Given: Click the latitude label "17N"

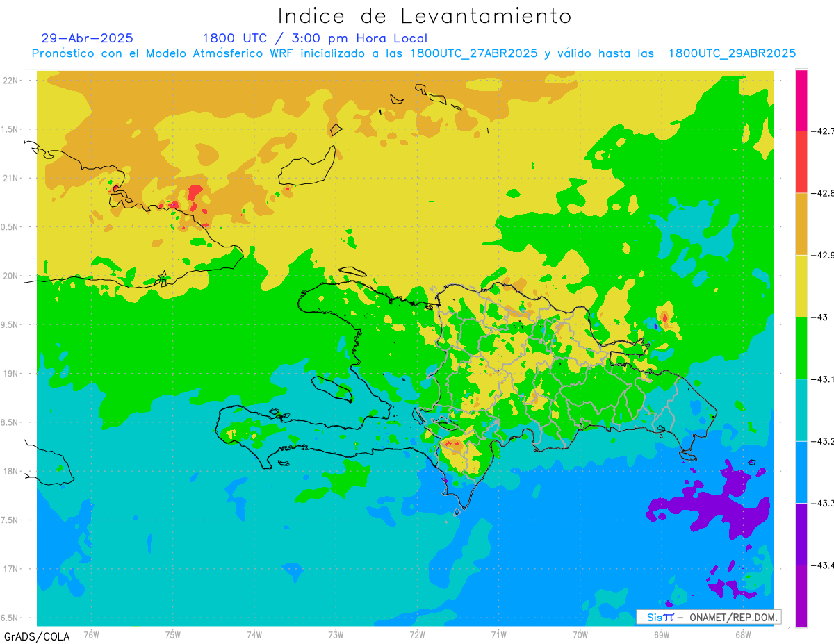Looking at the screenshot, I should click(11, 569).
